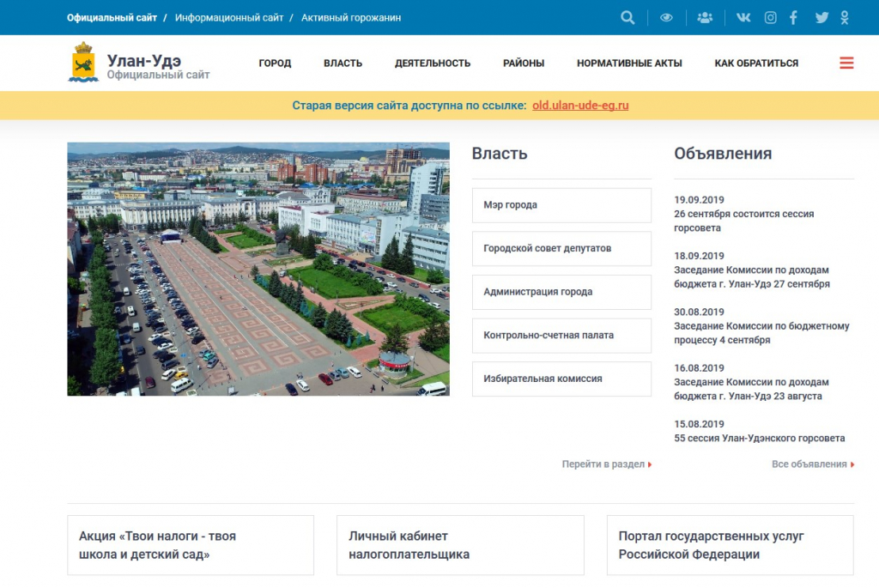
Task: Switch to Активный горожанин site tab
Action: (350, 17)
